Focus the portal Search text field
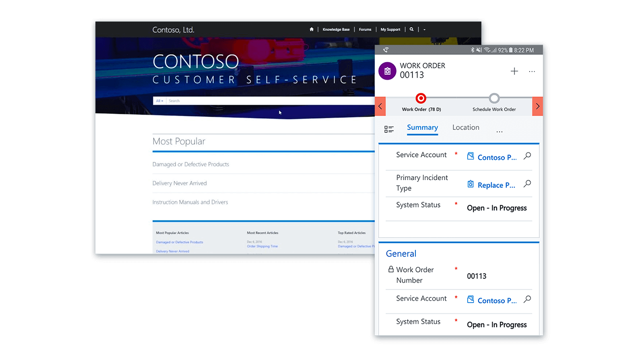 [x=270, y=101]
